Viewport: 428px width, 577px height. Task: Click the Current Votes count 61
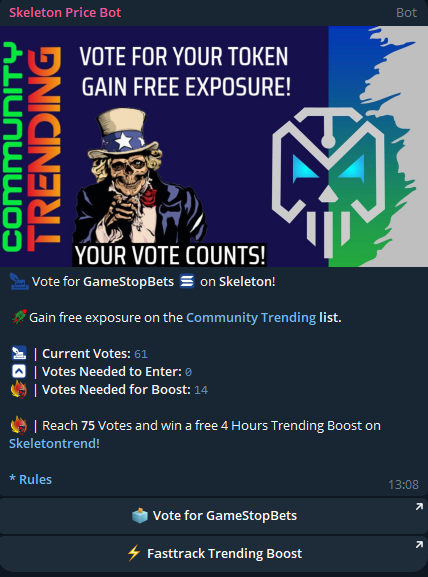(141, 354)
